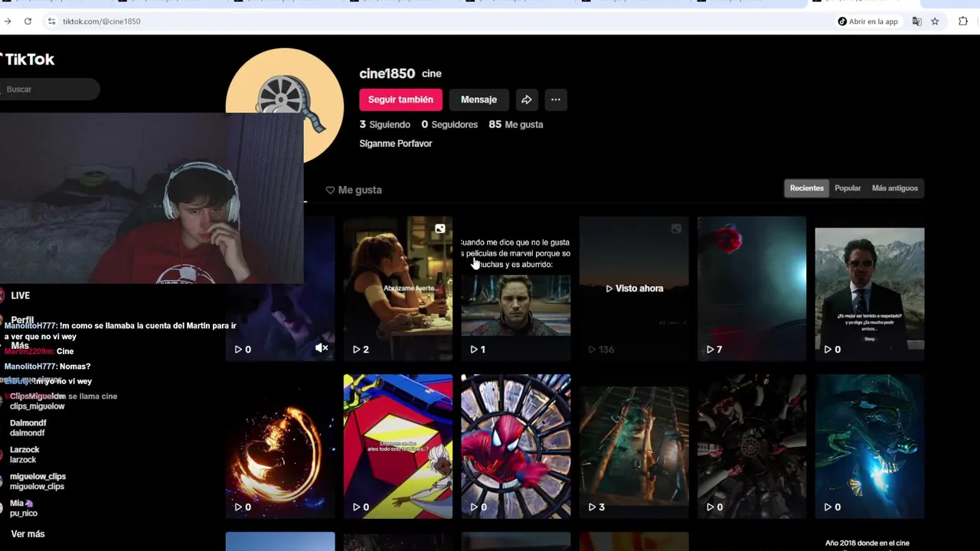The height and width of the screenshot is (551, 980).
Task: Sort videos by 'Más antiguos'
Action: point(895,188)
